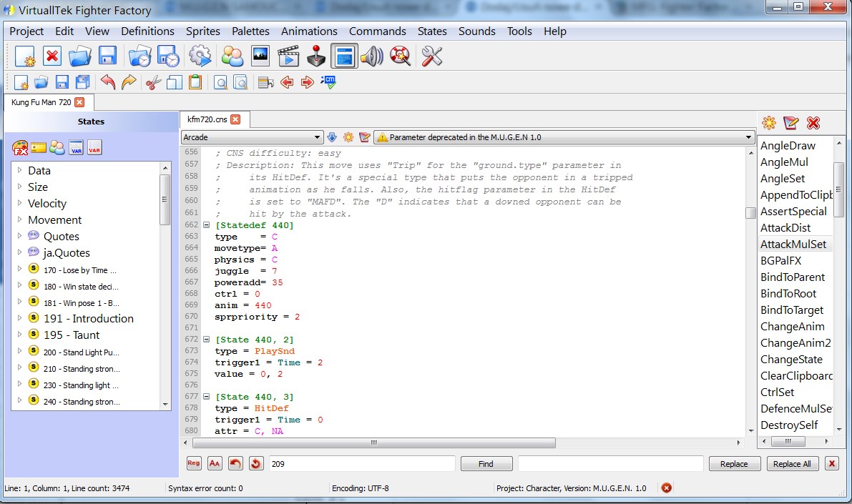Click the save all multi-floppy icon
Screen dimensions: 852x504
click(x=82, y=82)
